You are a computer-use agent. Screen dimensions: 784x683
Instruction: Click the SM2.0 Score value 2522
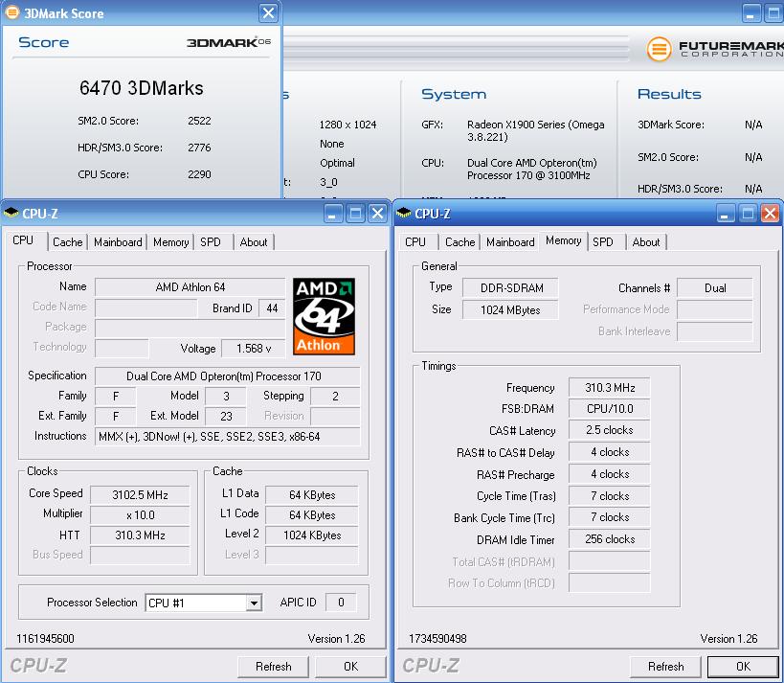[x=199, y=121]
